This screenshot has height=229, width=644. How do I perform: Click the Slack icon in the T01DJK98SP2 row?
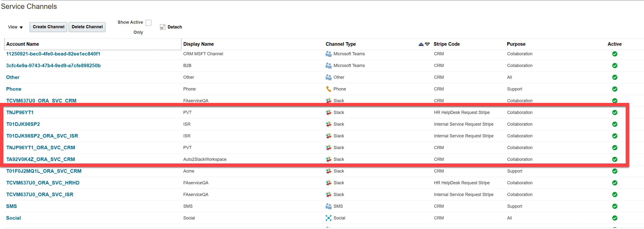click(328, 124)
